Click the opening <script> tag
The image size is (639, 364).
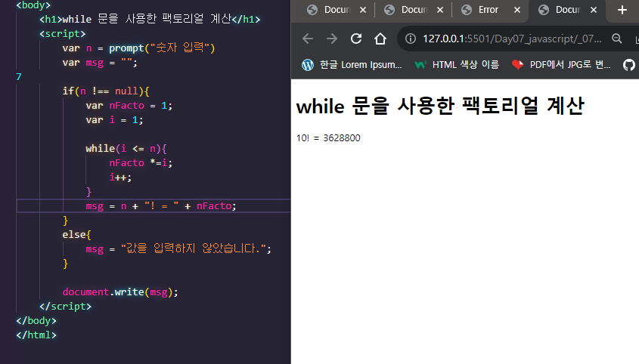point(63,34)
